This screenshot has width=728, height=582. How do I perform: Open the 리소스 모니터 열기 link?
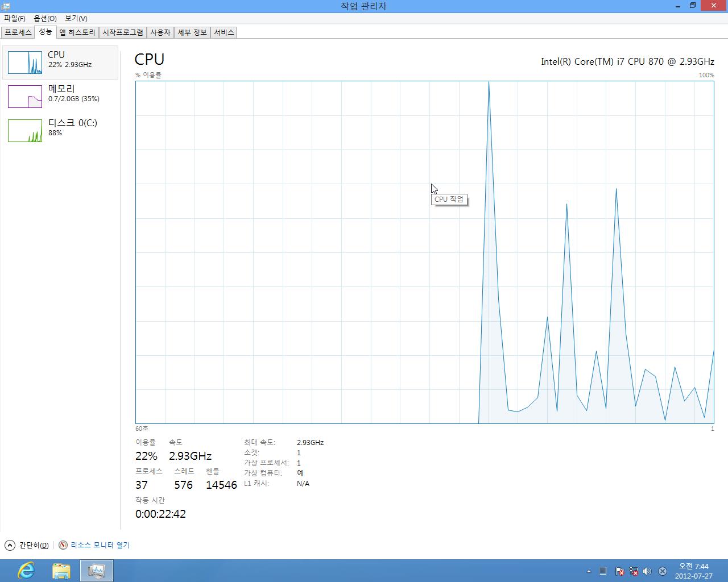coord(100,545)
